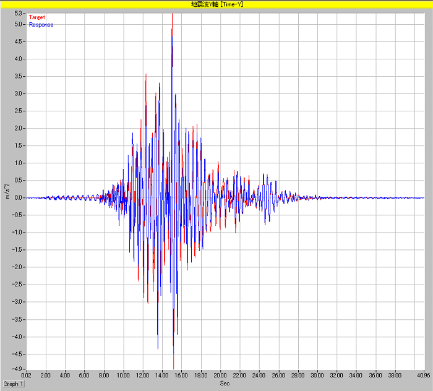This screenshot has width=433, height=391.
Task: Click the blue Response legend label
Action: click(41, 25)
